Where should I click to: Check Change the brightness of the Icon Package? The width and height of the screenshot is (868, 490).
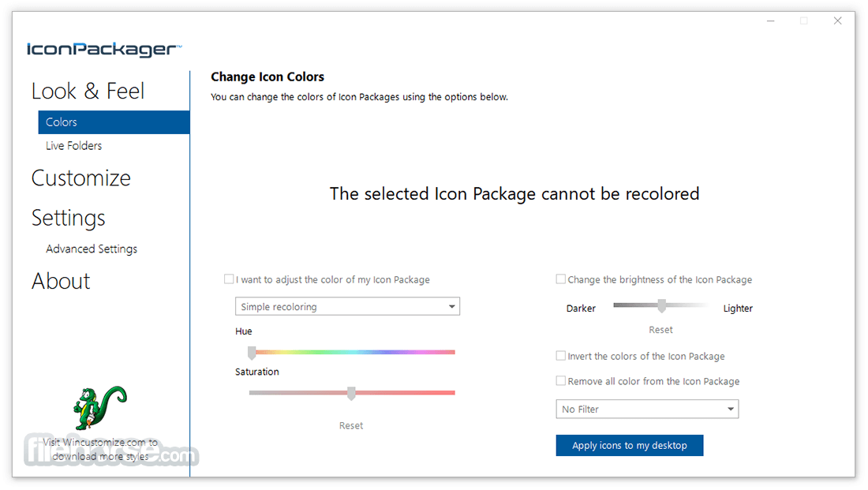tap(560, 279)
